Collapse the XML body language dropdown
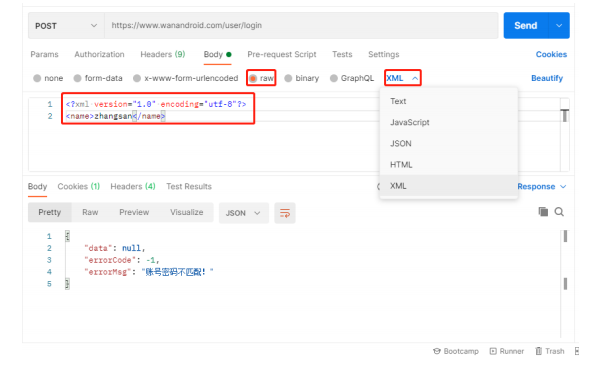 (x=403, y=78)
